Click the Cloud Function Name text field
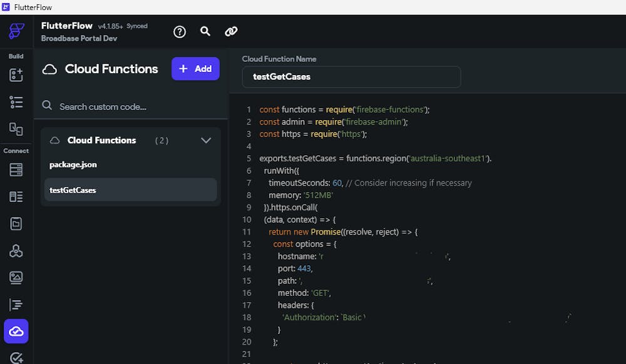Screen dimensions: 626x364 pos(351,77)
